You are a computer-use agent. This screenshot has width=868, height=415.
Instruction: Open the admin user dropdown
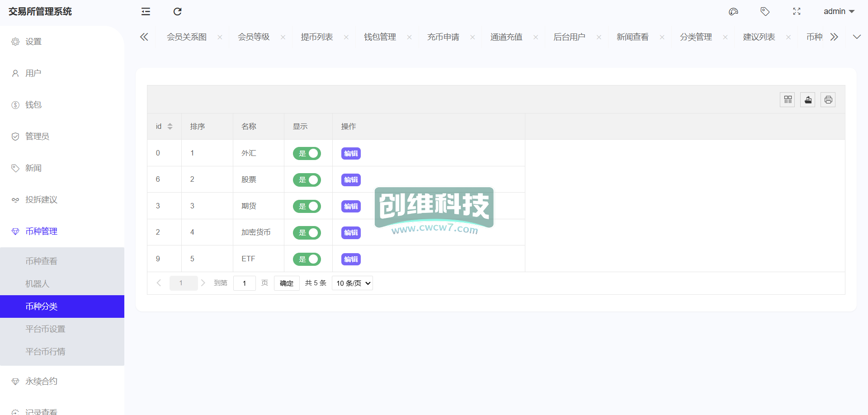coord(839,12)
